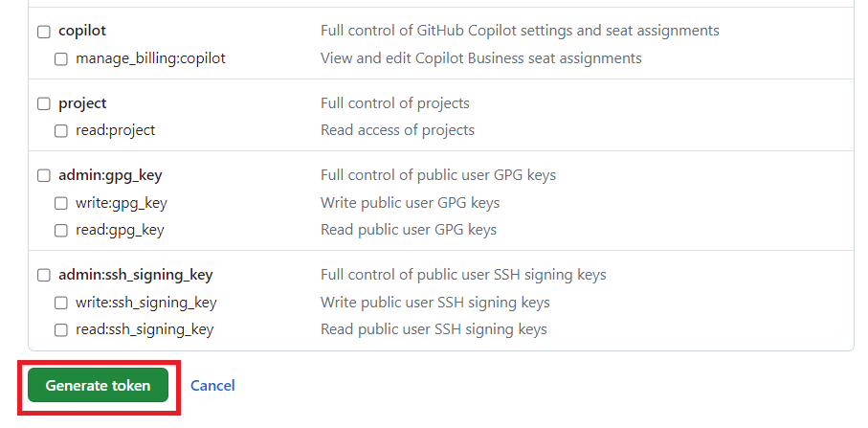Toggle the admin:gpg_key checkbox

click(x=44, y=176)
